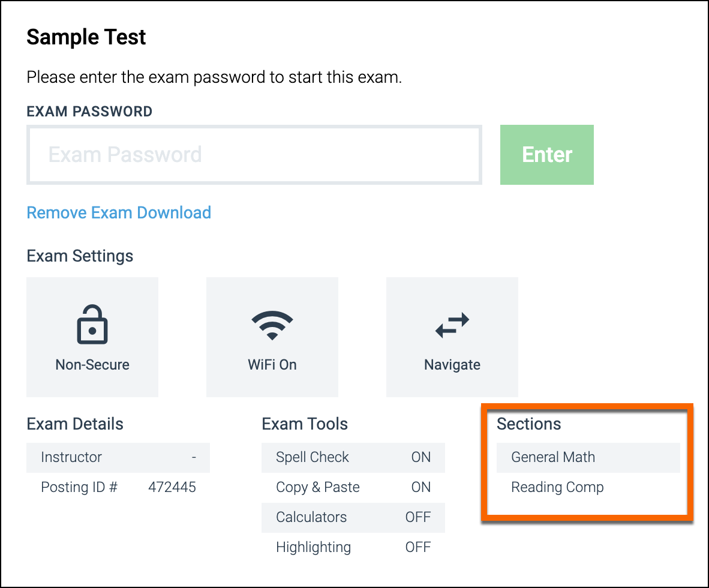Screen dimensions: 709x588
Task: Open the Remove Exam Download link
Action: 119,212
